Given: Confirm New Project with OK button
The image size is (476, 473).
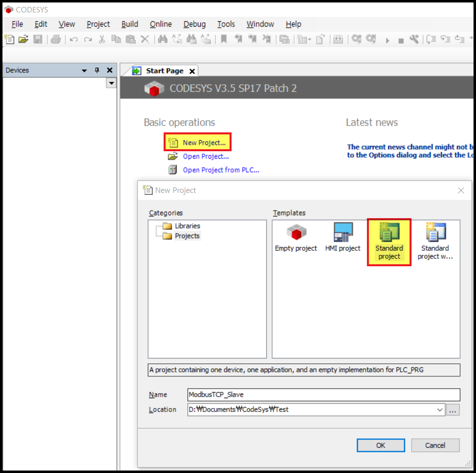Looking at the screenshot, I should [381, 445].
